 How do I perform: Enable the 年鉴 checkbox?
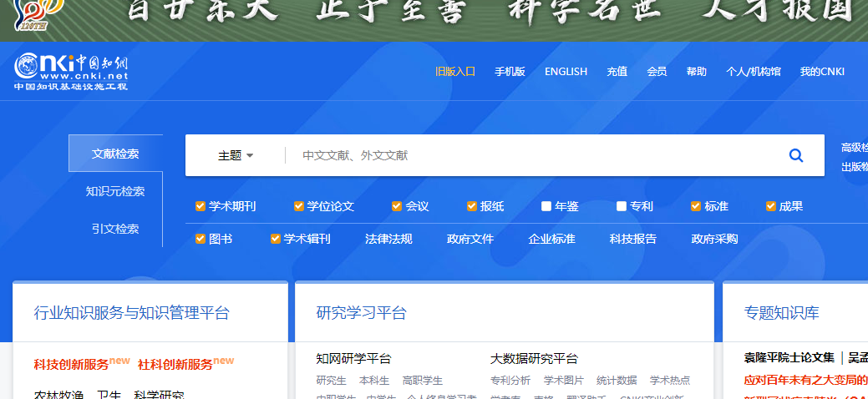tap(546, 206)
